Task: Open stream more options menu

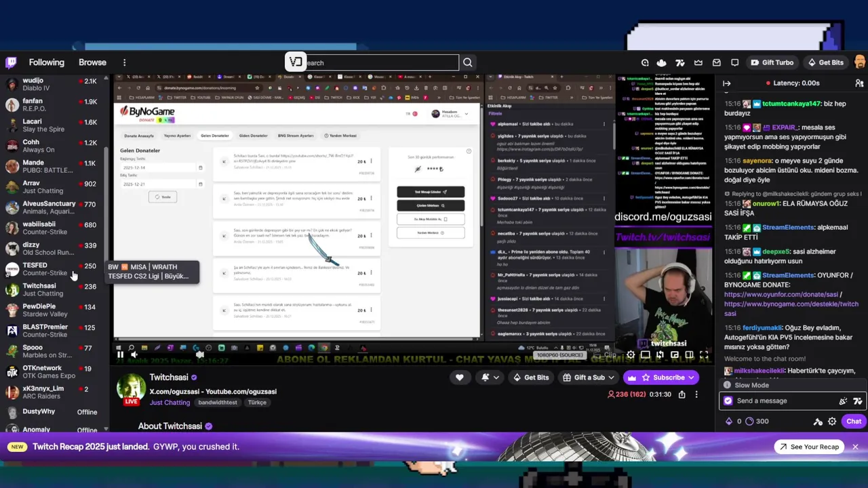Action: point(696,394)
